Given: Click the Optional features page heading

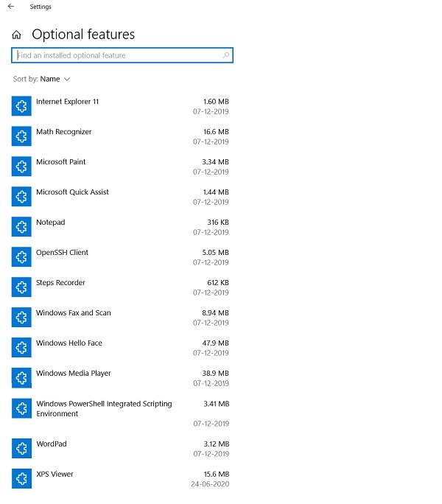Looking at the screenshot, I should pyautogui.click(x=83, y=35).
